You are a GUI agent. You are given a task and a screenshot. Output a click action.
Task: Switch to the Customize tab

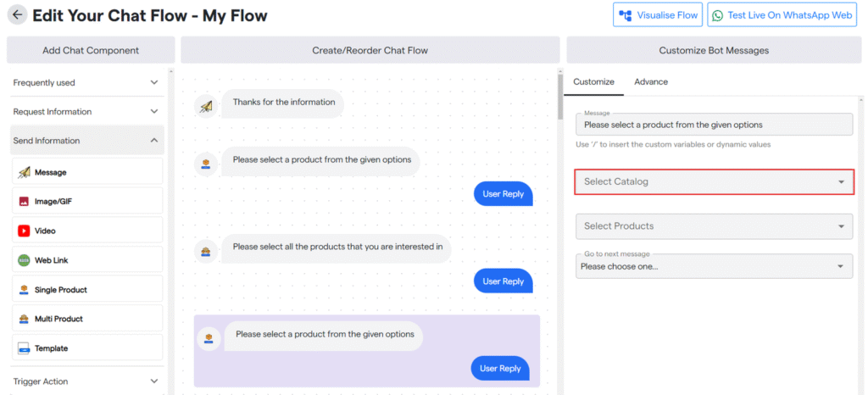point(593,81)
